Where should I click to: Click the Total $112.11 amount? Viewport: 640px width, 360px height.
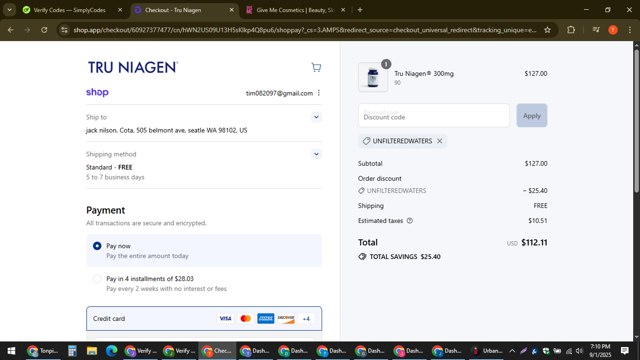(534, 242)
